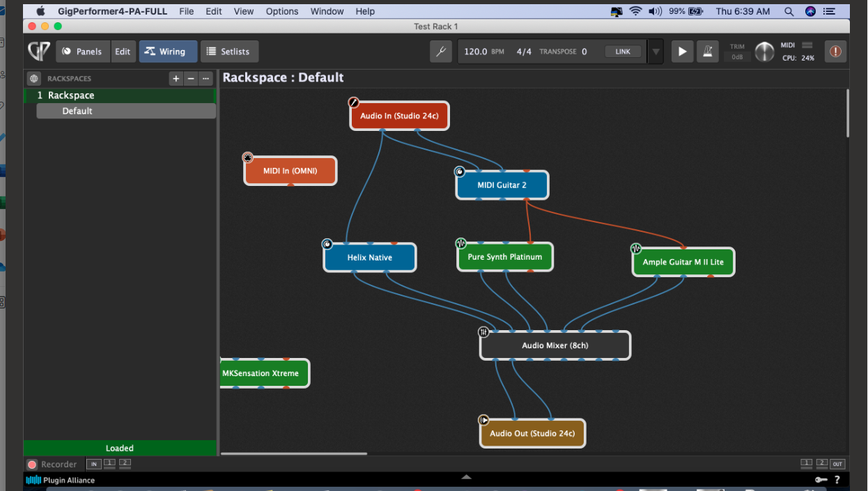Open Plugin Alliance help question mark
Viewport: 868px width, 491px height.
pyautogui.click(x=837, y=480)
